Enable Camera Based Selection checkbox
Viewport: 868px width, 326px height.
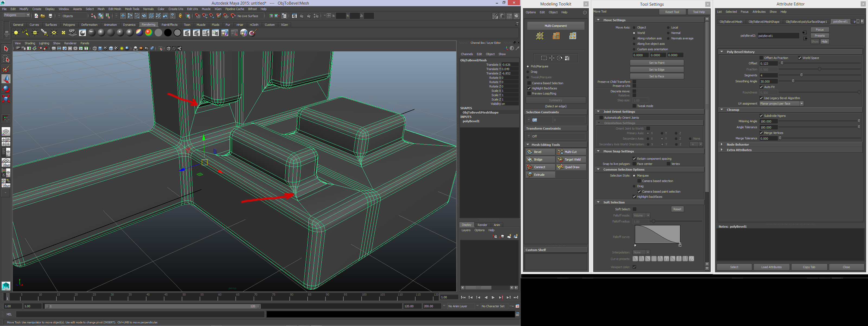coord(529,83)
